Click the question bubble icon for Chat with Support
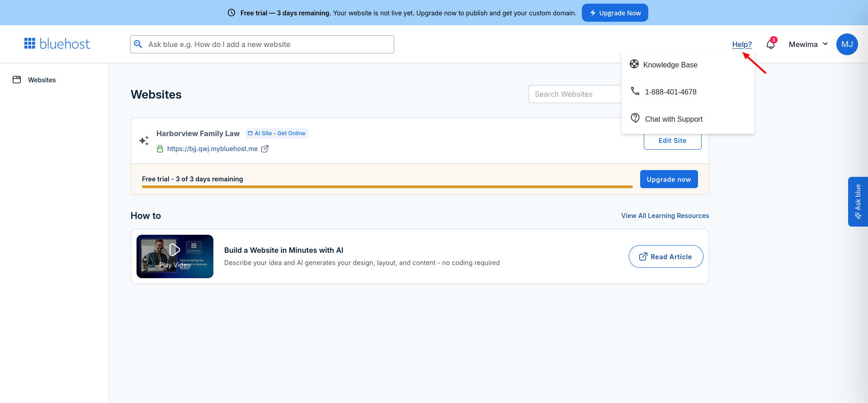The height and width of the screenshot is (403, 868). pyautogui.click(x=635, y=118)
